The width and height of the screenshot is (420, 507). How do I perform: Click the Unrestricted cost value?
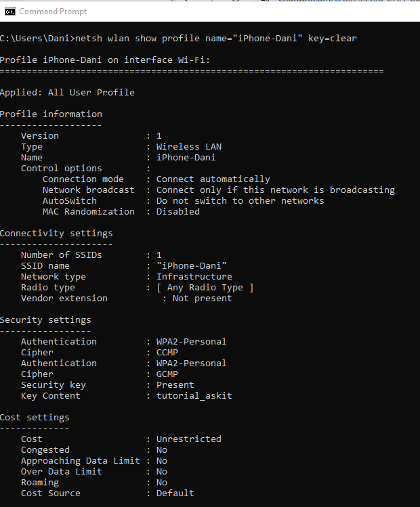pos(189,439)
